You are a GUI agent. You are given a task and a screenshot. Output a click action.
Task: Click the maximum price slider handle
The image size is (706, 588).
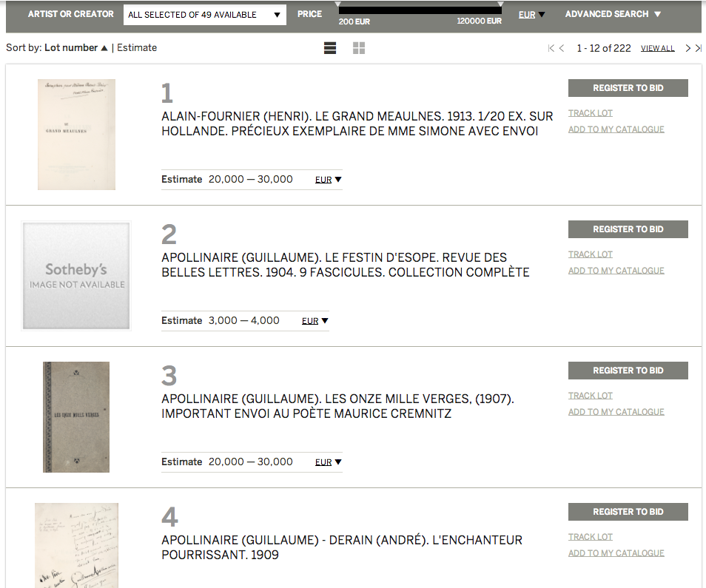click(500, 4)
